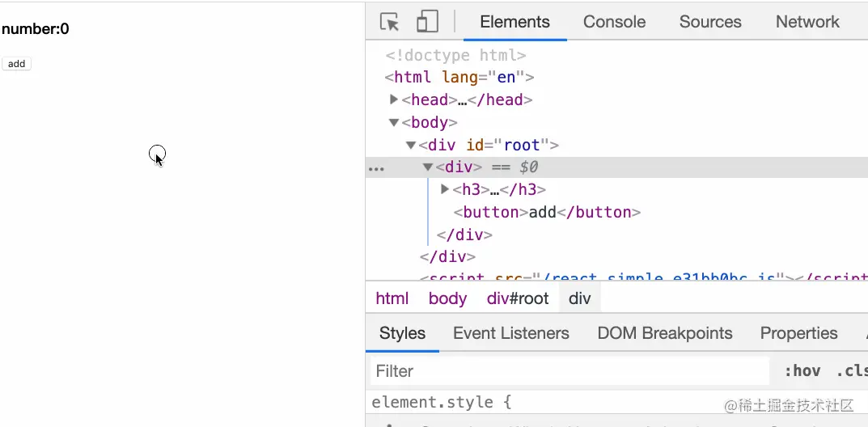
Task: Toggle the device toolbar icon
Action: (x=427, y=22)
